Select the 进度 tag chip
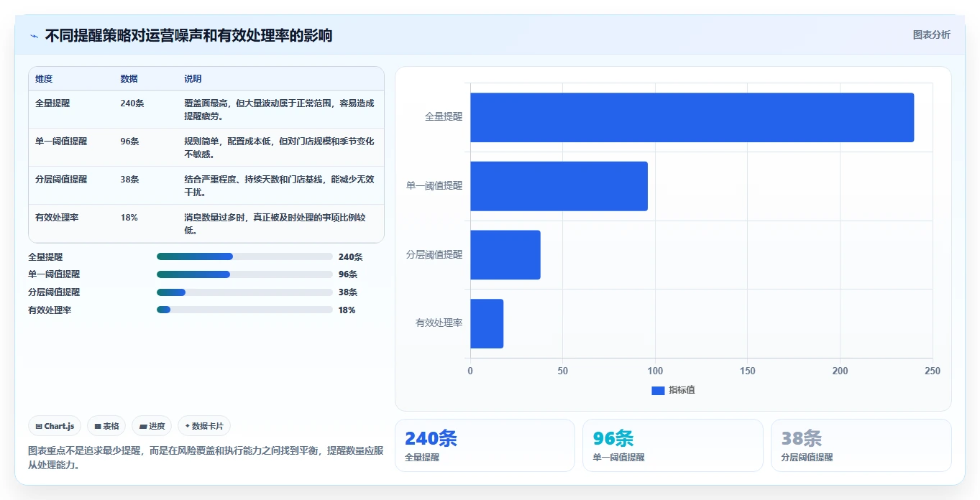 tap(152, 426)
